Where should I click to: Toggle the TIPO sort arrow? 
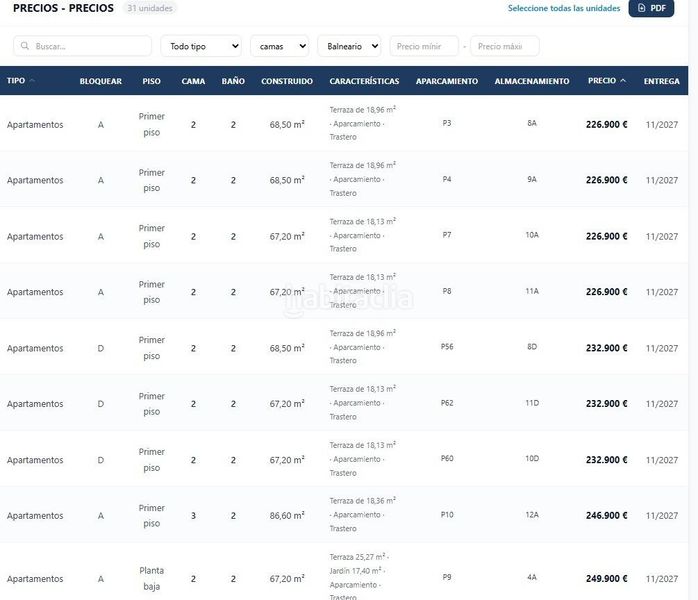click(x=32, y=81)
